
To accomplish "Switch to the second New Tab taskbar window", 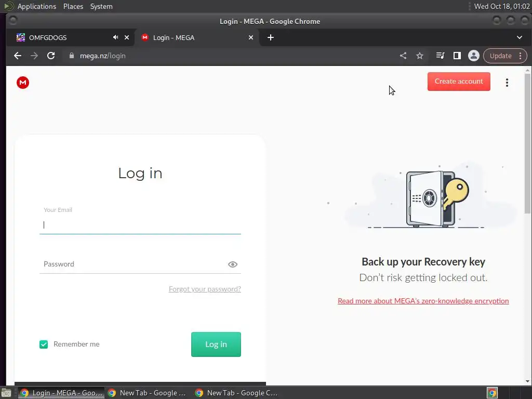I will pos(236,393).
